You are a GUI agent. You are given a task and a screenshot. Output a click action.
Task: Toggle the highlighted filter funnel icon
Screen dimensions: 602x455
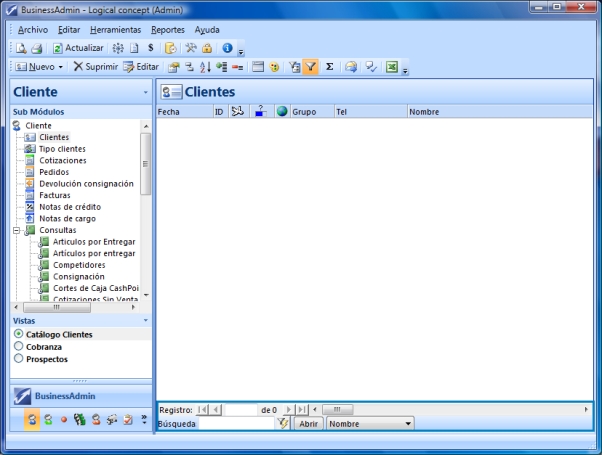[x=311, y=67]
